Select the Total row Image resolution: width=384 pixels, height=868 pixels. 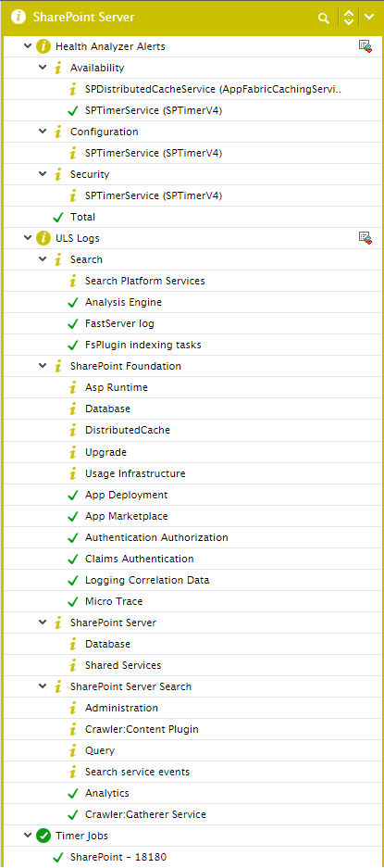coord(192,217)
